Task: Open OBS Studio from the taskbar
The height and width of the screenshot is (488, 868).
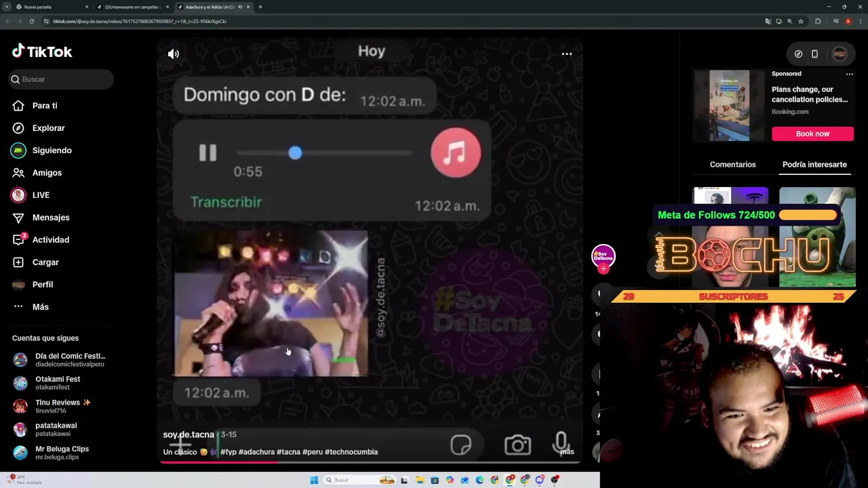Action: (x=555, y=480)
